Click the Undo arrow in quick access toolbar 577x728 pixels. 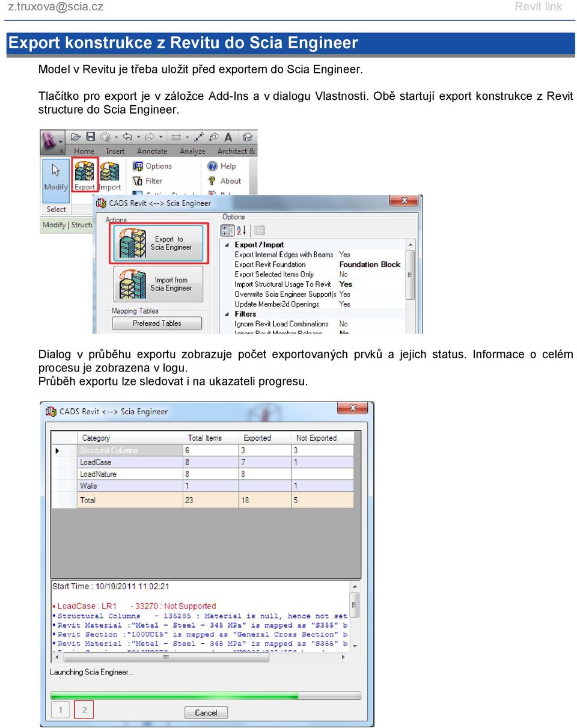coord(127,137)
